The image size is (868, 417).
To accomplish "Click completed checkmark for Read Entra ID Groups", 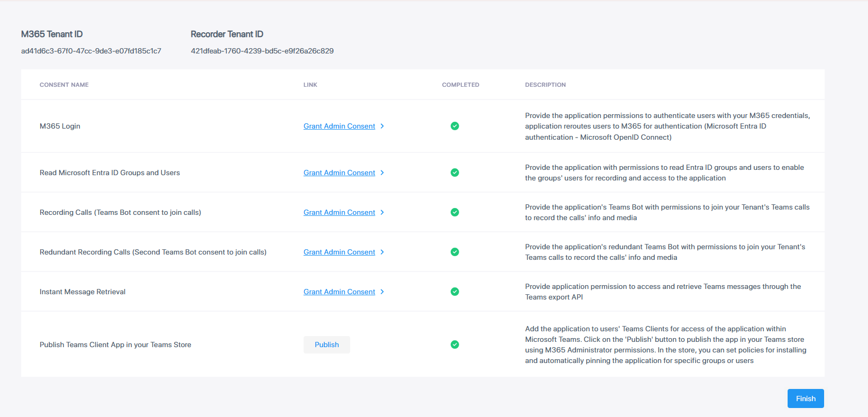I will tap(454, 173).
